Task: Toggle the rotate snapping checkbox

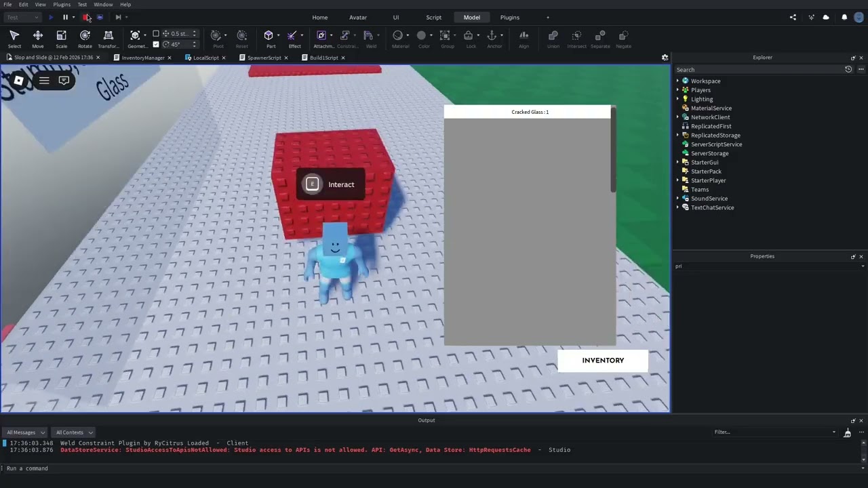Action: [x=156, y=44]
